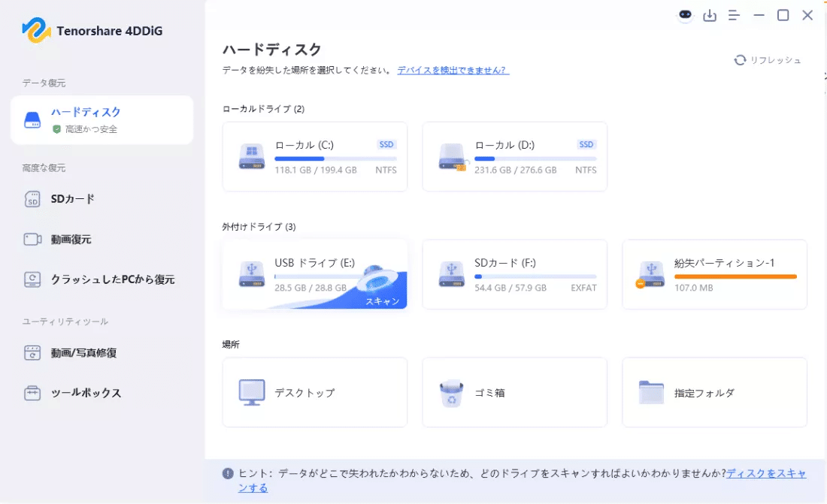Click the capacity bar of 紛失パーティション-1

click(735, 276)
